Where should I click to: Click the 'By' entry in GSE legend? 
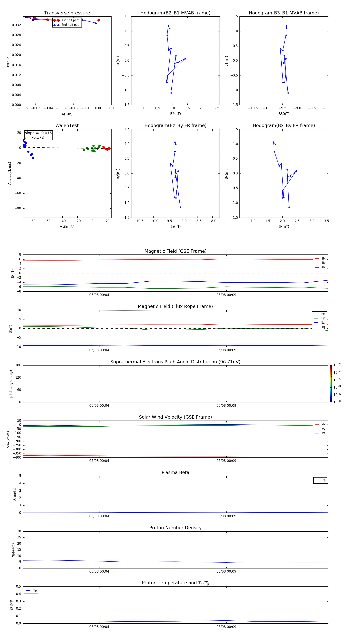click(320, 263)
